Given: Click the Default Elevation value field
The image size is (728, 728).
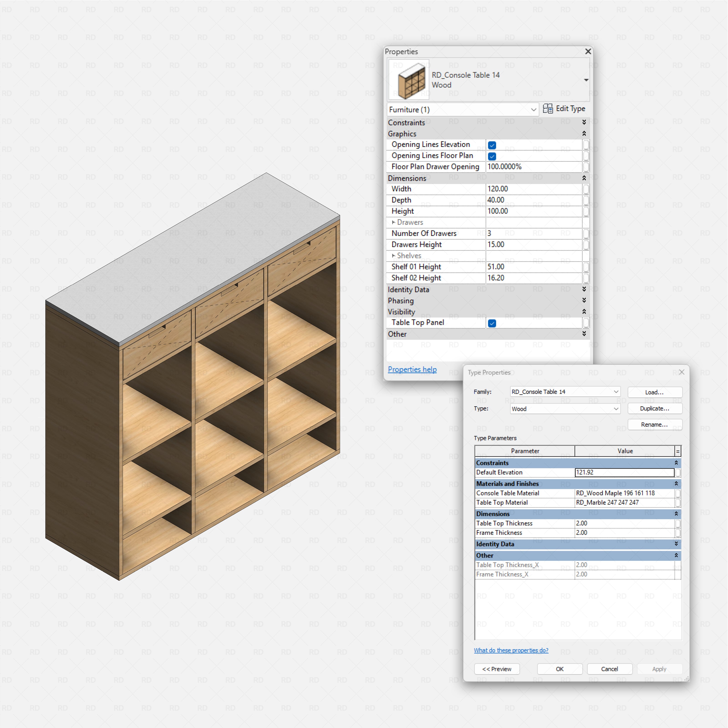Looking at the screenshot, I should (x=624, y=473).
